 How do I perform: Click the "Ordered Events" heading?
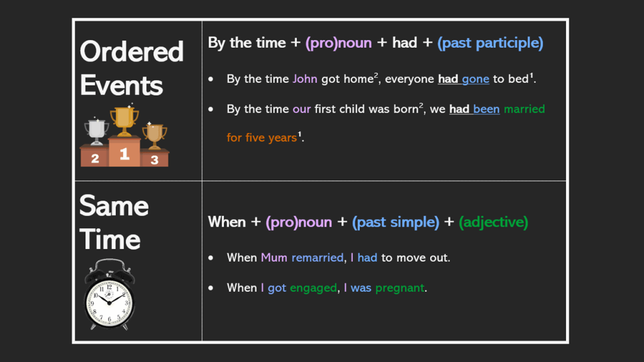click(131, 68)
